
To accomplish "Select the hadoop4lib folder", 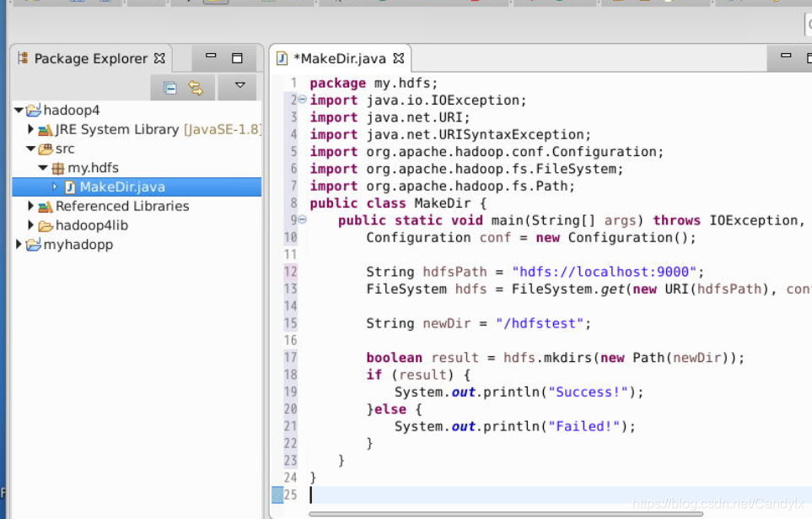I will click(92, 225).
